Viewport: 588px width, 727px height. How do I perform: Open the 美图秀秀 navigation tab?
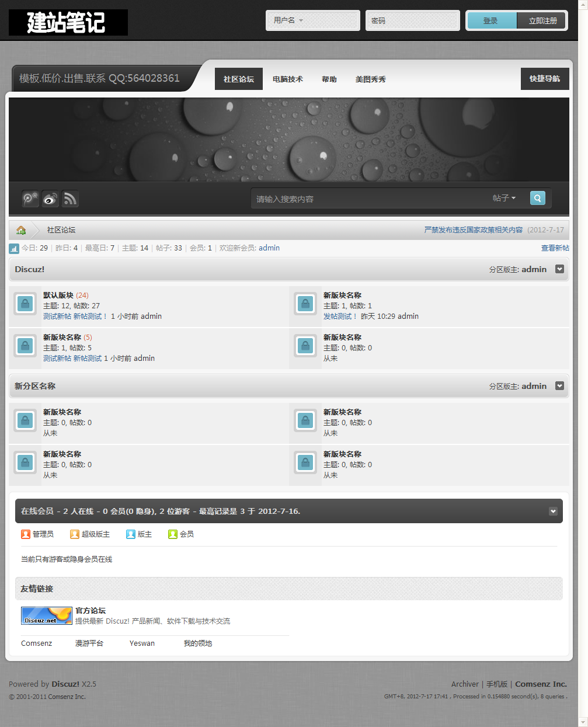[370, 79]
